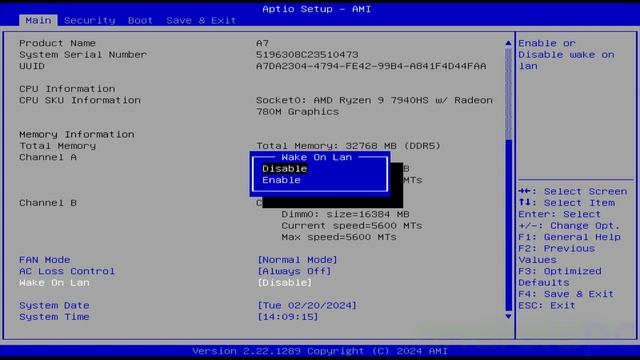640x360 pixels.
Task: Click the Total Memory 32768 MB value
Action: click(348, 146)
